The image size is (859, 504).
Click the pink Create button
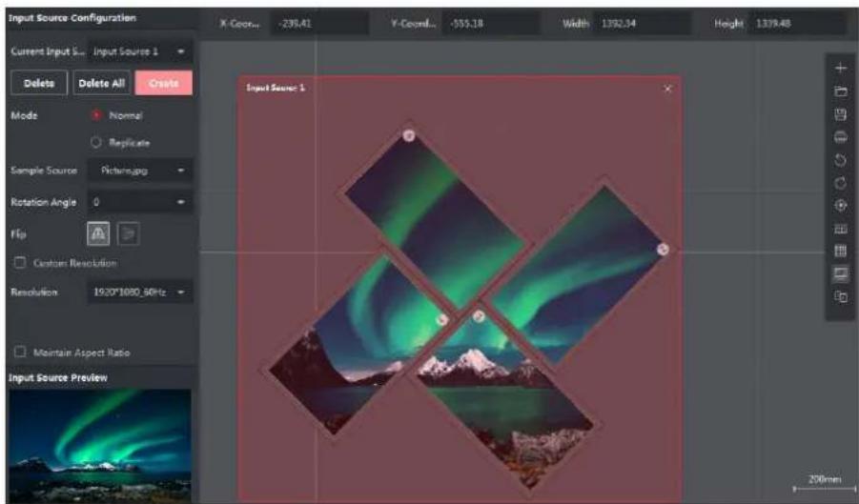164,83
